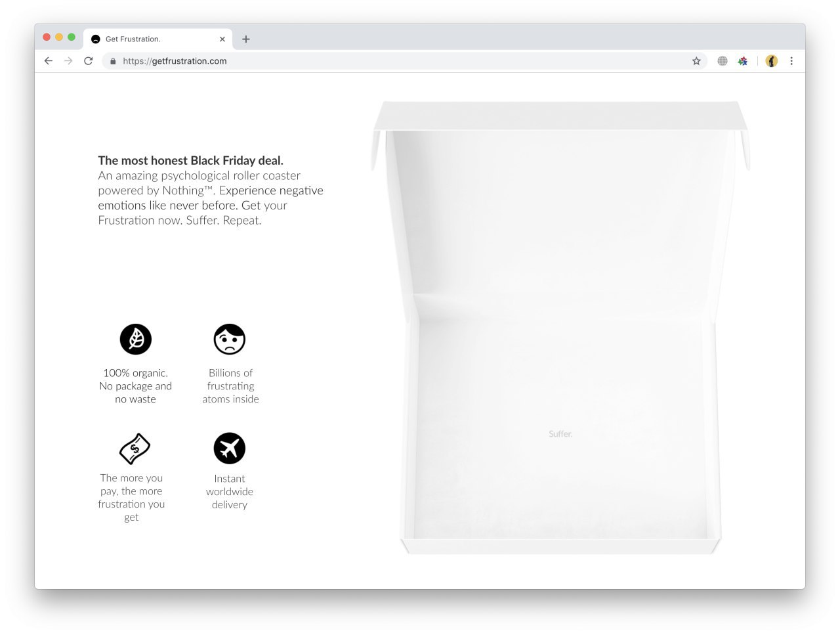Click the colorful extension icon in toolbar
The width and height of the screenshot is (840, 635).
click(x=743, y=61)
